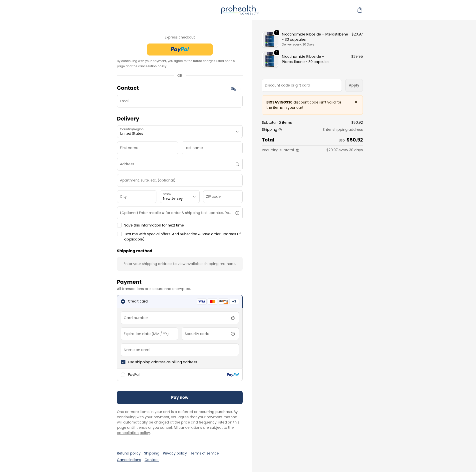Open the Sign in link
The image size is (476, 472).
pos(236,88)
